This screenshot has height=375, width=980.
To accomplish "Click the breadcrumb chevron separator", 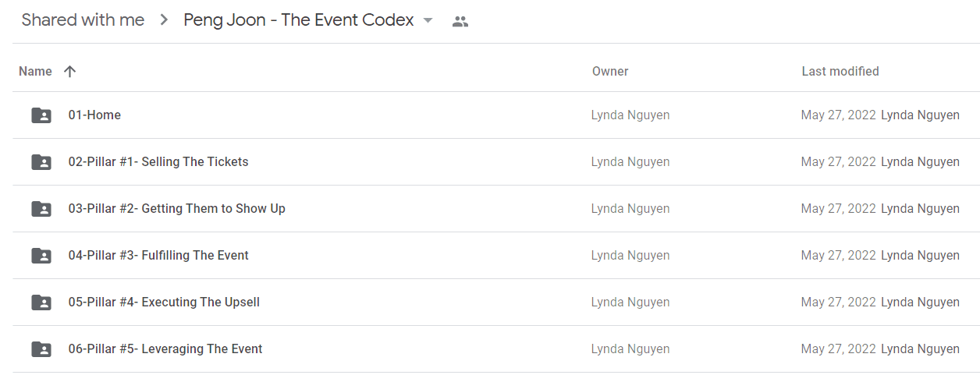I will (164, 21).
